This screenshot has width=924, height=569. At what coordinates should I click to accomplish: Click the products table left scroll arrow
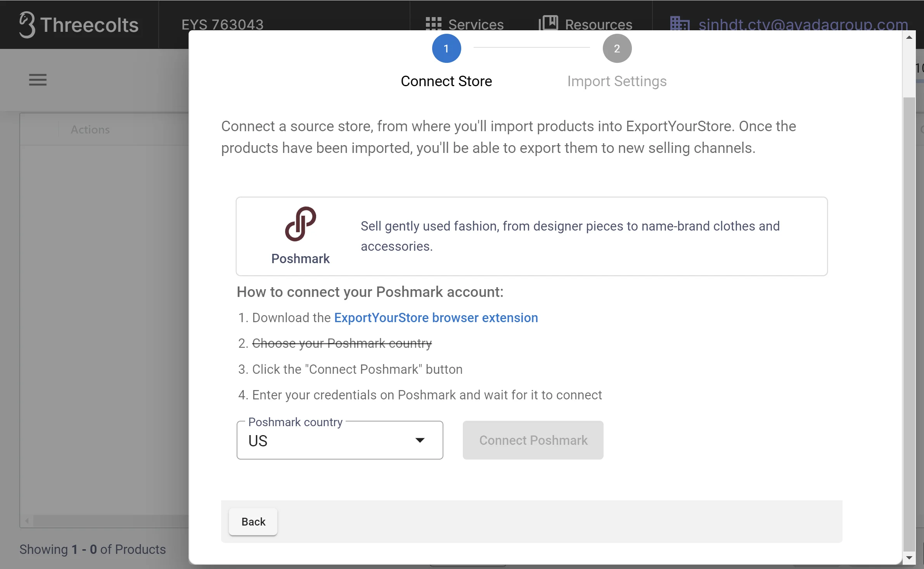[x=27, y=521]
